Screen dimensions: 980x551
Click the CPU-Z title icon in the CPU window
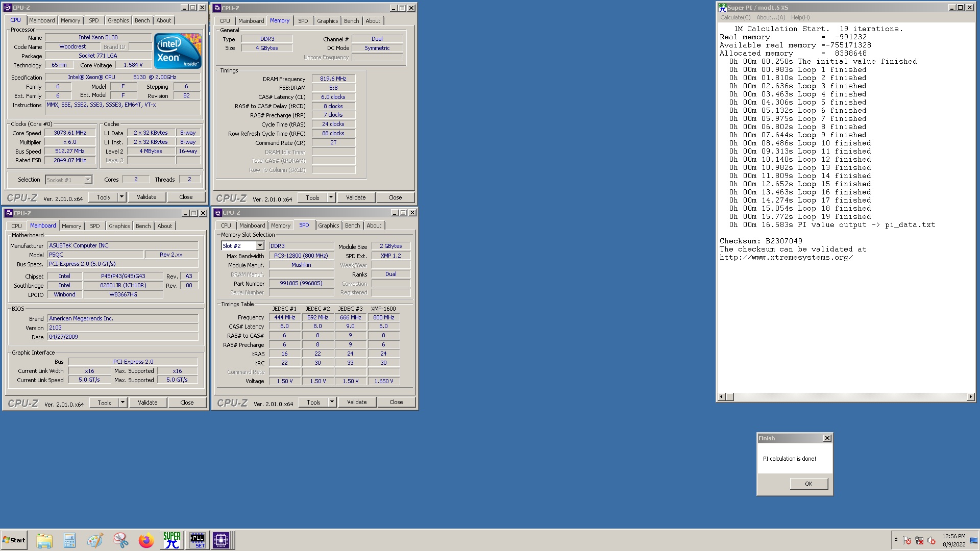coord(8,8)
